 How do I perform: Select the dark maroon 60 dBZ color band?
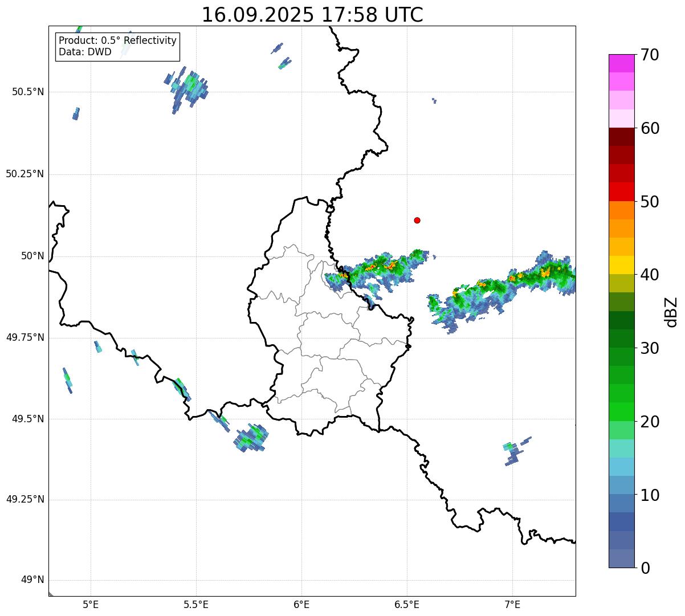622,137
